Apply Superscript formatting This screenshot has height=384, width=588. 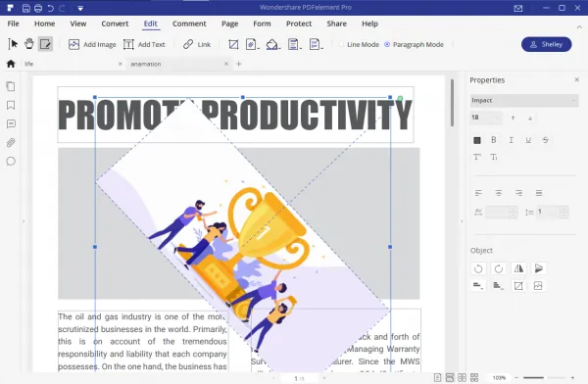[477, 157]
